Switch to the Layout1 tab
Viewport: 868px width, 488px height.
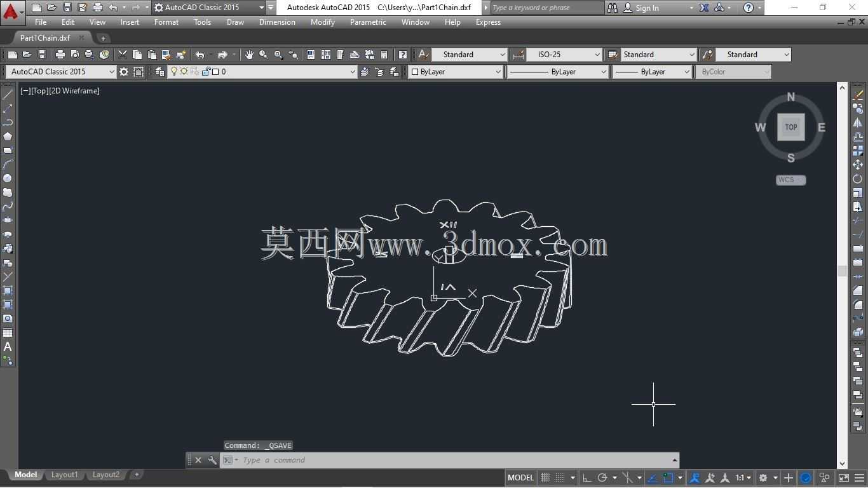[64, 475]
